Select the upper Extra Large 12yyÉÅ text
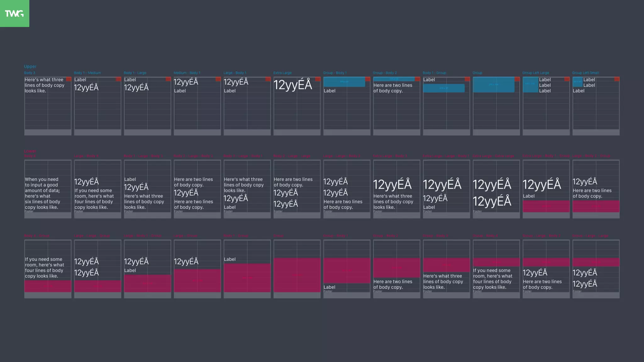The height and width of the screenshot is (362, 644). 292,85
